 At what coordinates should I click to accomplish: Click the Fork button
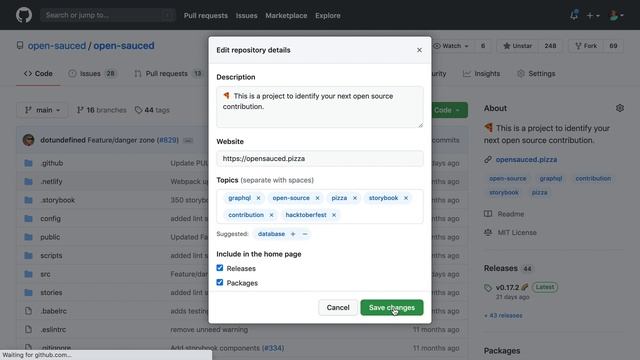tap(586, 46)
